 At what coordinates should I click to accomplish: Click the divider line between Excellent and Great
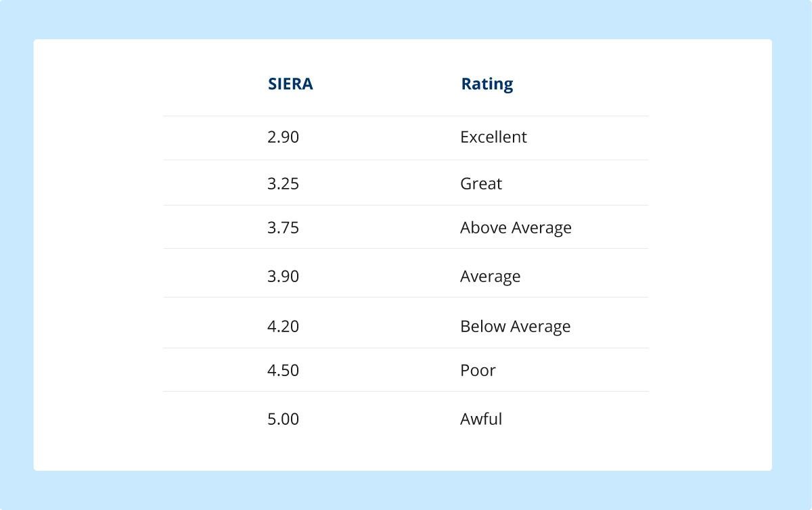pos(405,160)
